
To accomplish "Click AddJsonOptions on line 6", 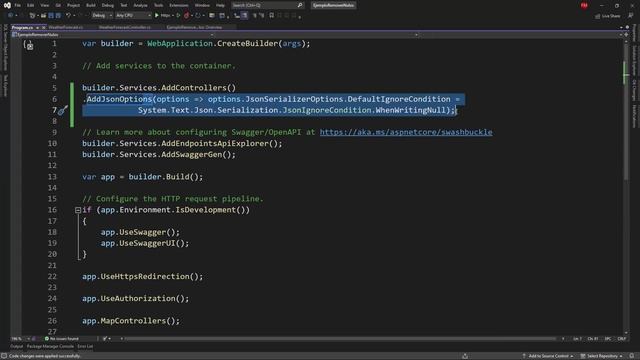I will (x=119, y=99).
